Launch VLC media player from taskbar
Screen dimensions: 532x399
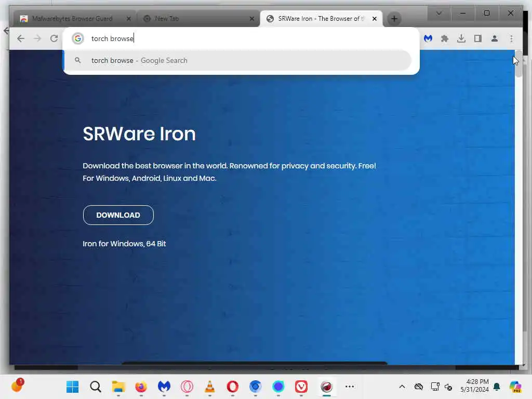click(210, 387)
